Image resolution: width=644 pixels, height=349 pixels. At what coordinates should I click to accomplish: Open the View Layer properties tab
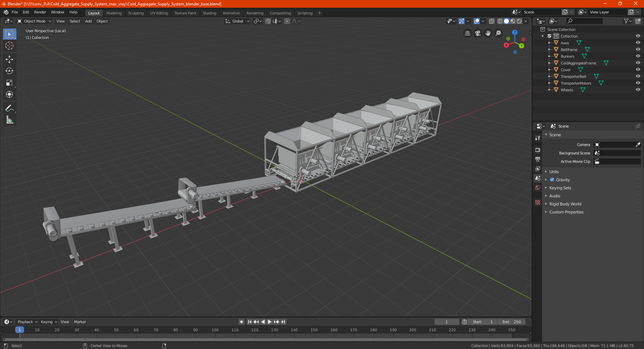click(538, 168)
